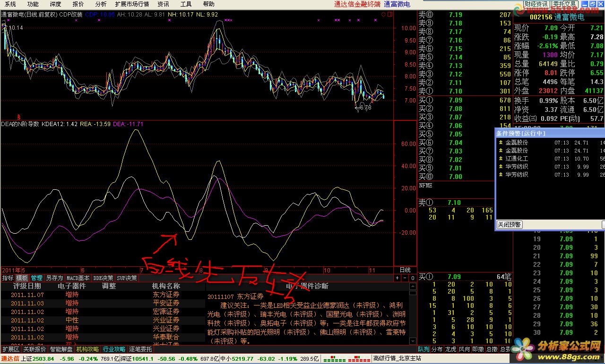Click the 关闭预警 button
The height and width of the screenshot is (364, 605).
click(509, 225)
